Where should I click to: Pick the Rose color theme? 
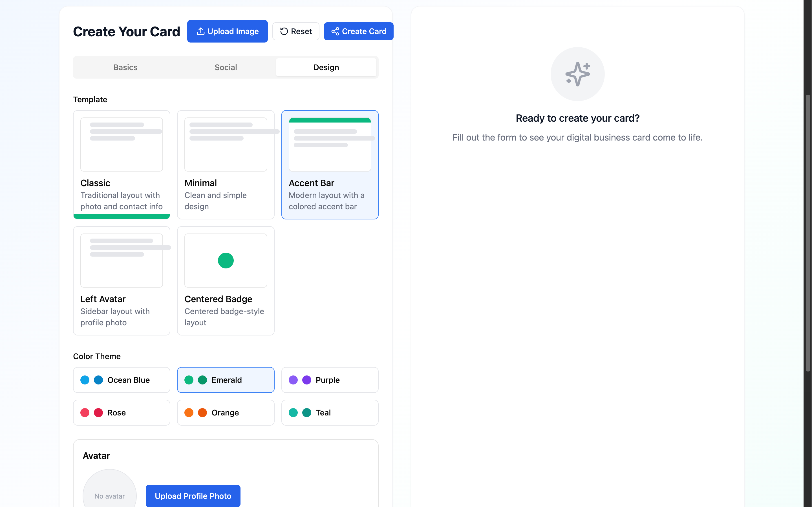[122, 412]
